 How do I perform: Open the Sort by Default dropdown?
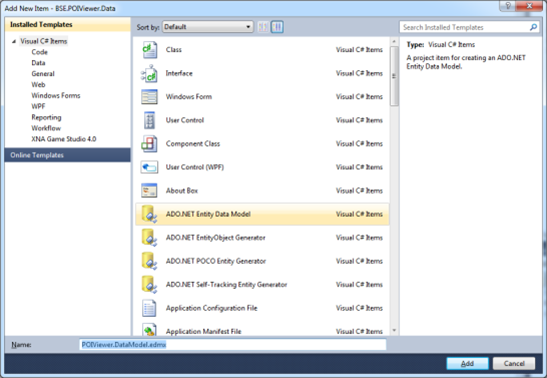click(208, 27)
